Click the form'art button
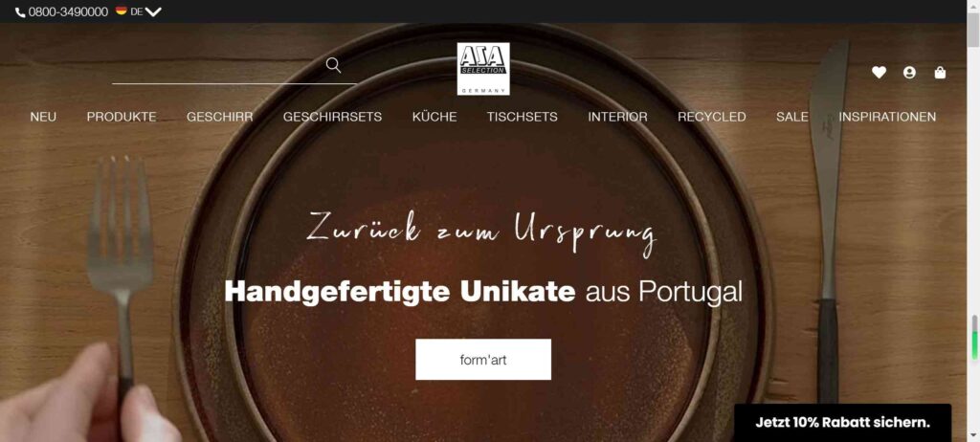This screenshot has height=442, width=980. click(x=483, y=360)
